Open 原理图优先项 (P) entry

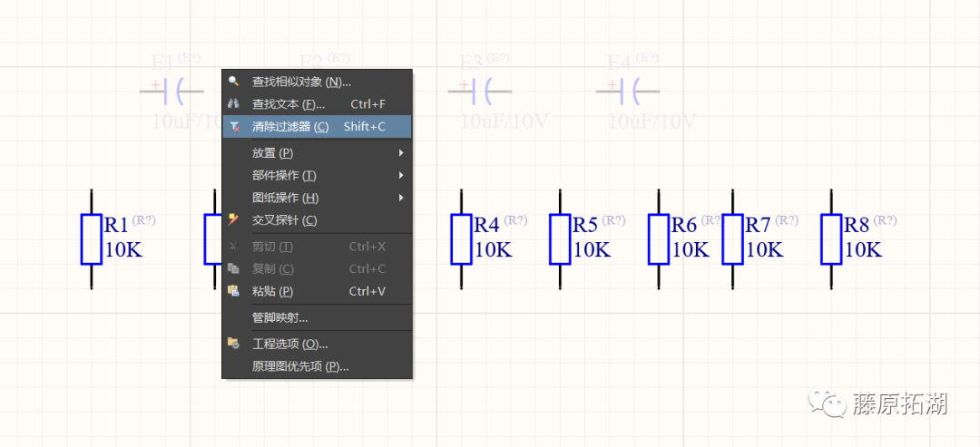point(318,365)
